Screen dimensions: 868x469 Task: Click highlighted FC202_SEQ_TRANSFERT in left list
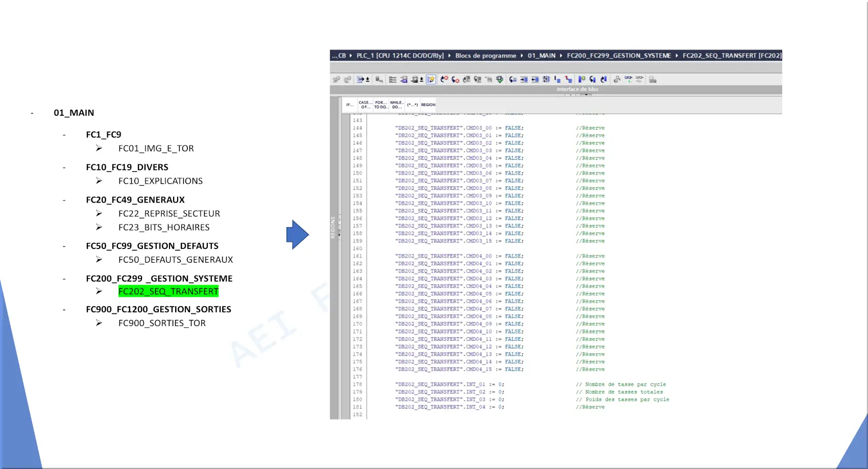coord(168,291)
